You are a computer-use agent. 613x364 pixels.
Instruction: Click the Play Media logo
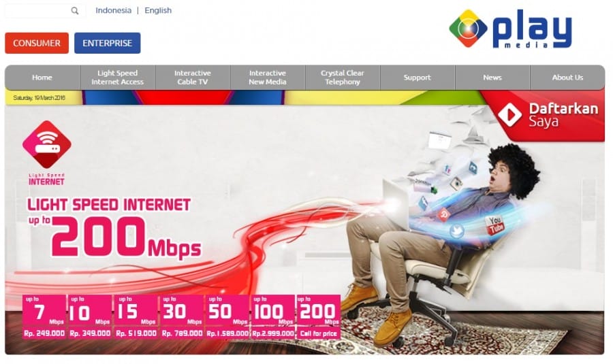tap(510, 29)
